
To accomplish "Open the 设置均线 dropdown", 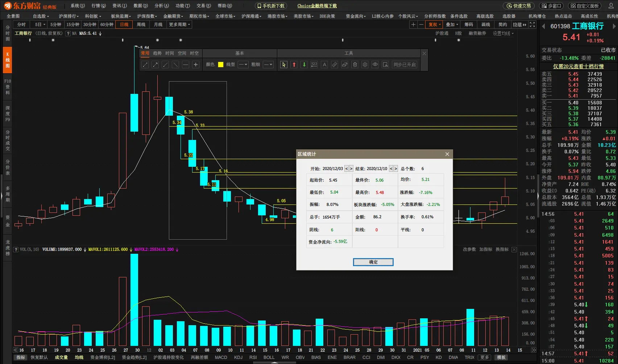I will coord(503,33).
